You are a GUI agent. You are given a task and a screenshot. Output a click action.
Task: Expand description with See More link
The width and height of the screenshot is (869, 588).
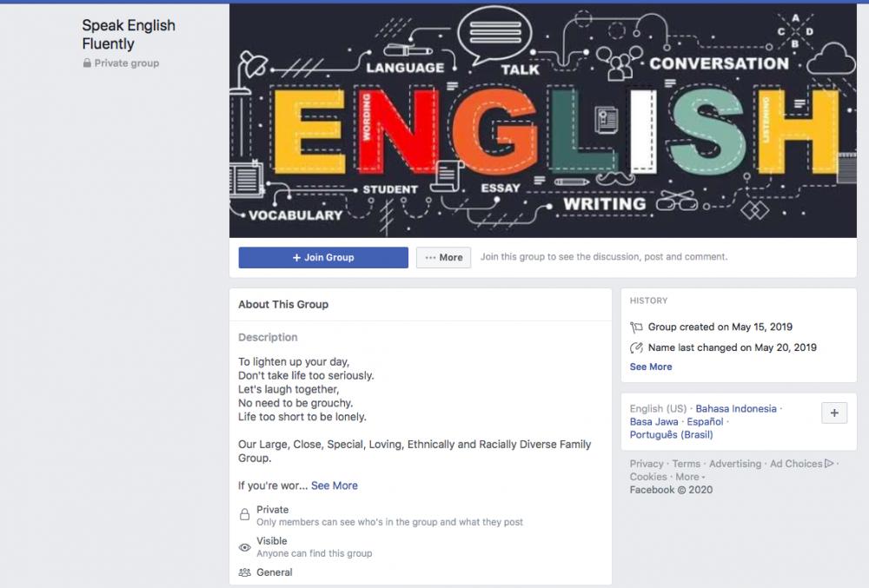pos(335,486)
